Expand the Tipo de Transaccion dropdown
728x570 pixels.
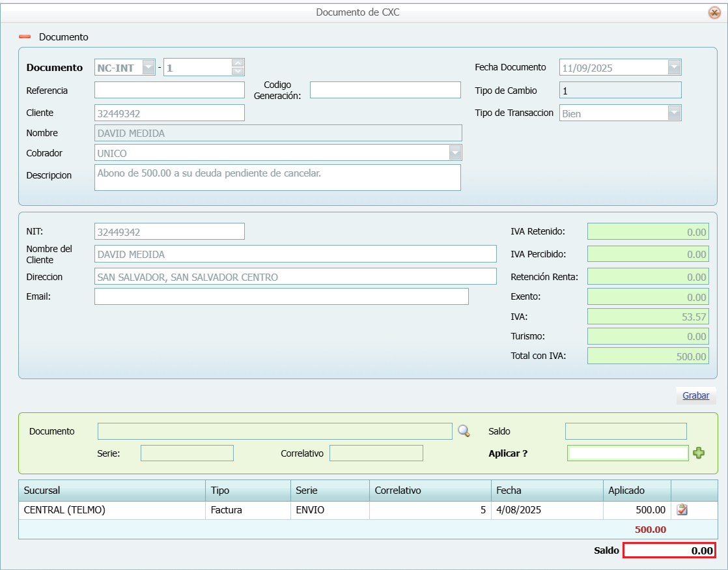674,113
